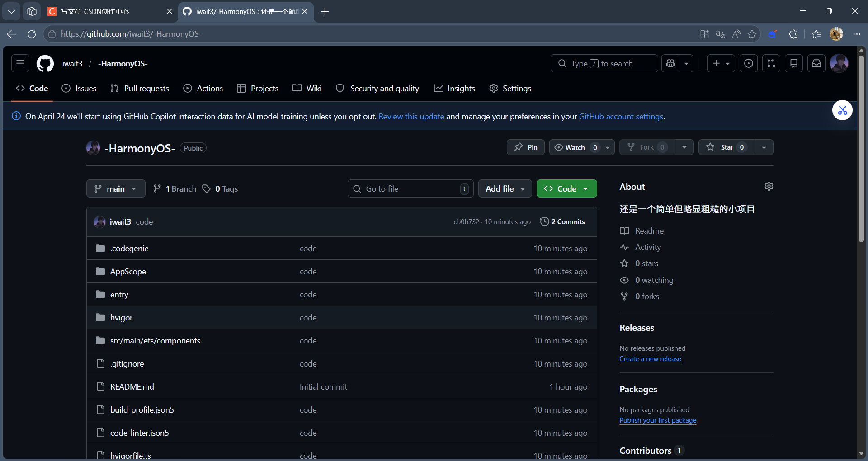Click Create a new release
868x461 pixels.
pos(650,359)
